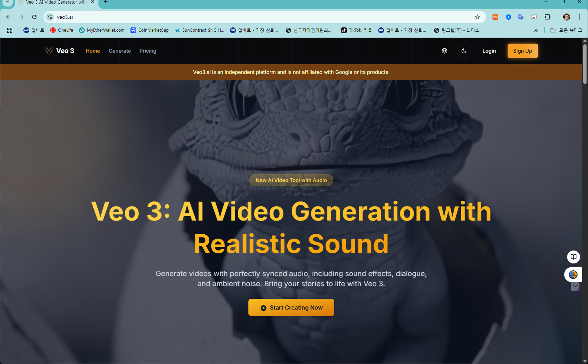This screenshot has width=588, height=364.
Task: Expand hidden bookmarks chevron
Action: 536,30
